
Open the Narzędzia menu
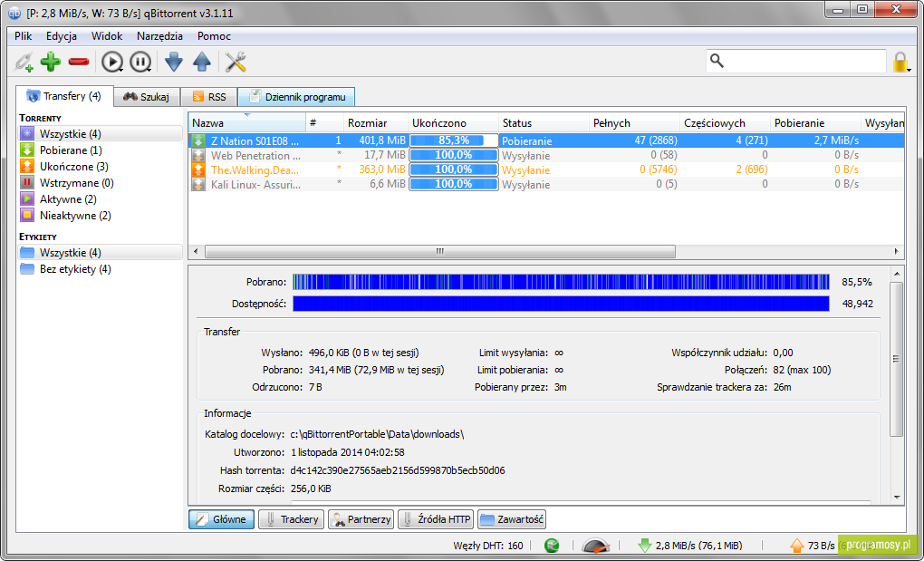(159, 36)
